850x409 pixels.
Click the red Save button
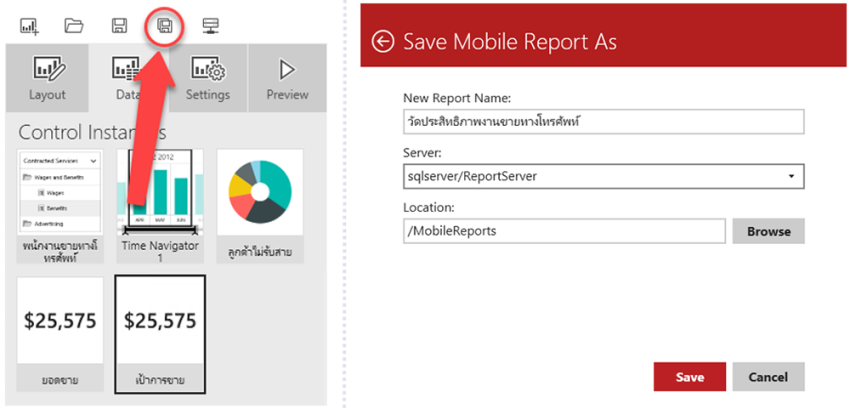(x=690, y=377)
